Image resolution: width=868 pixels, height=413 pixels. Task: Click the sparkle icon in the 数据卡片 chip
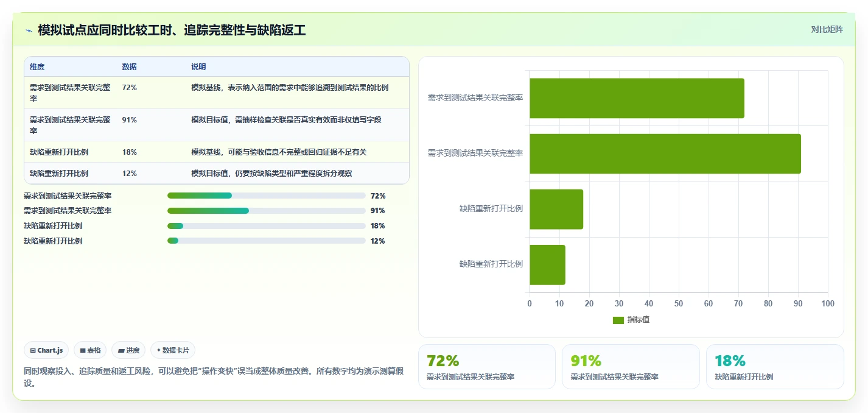tap(158, 350)
